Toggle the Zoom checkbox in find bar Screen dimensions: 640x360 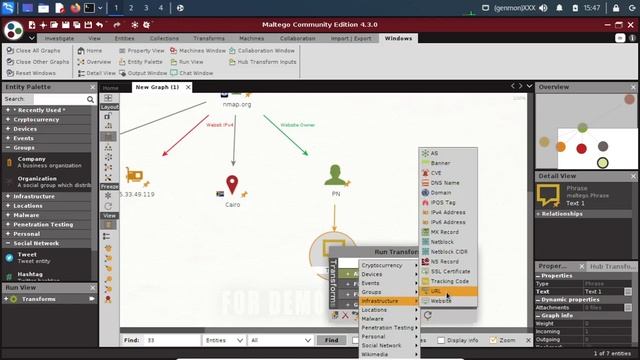[493, 340]
